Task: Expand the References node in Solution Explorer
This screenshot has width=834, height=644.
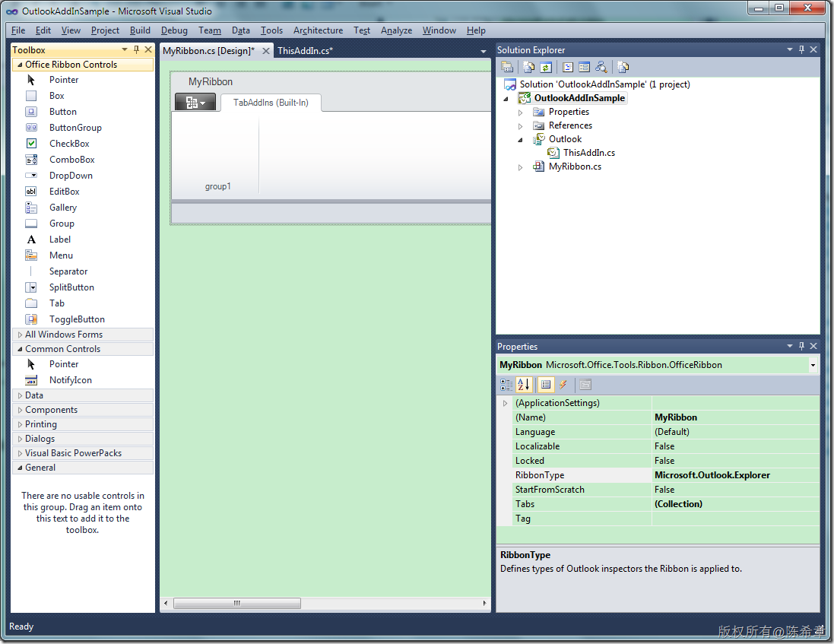Action: [x=520, y=126]
